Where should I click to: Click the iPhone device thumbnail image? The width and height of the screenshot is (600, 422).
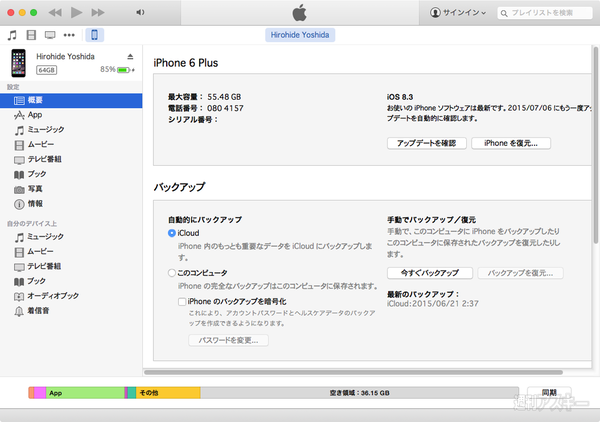pyautogui.click(x=18, y=63)
